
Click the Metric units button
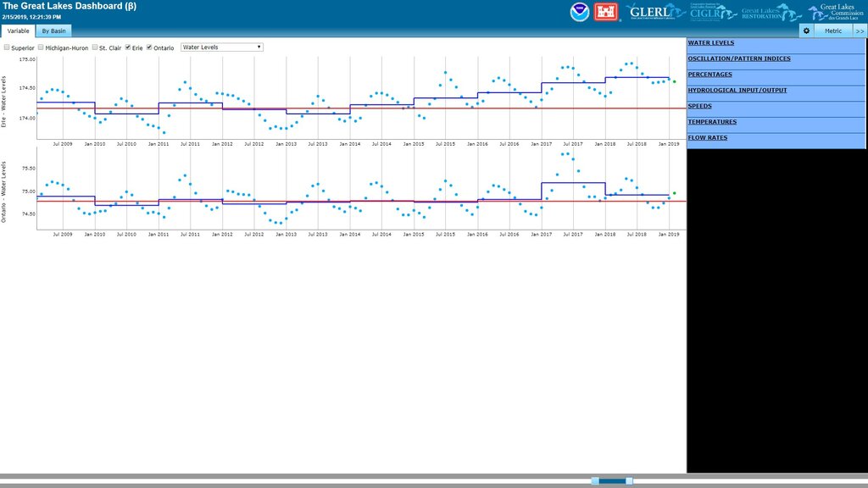833,30
